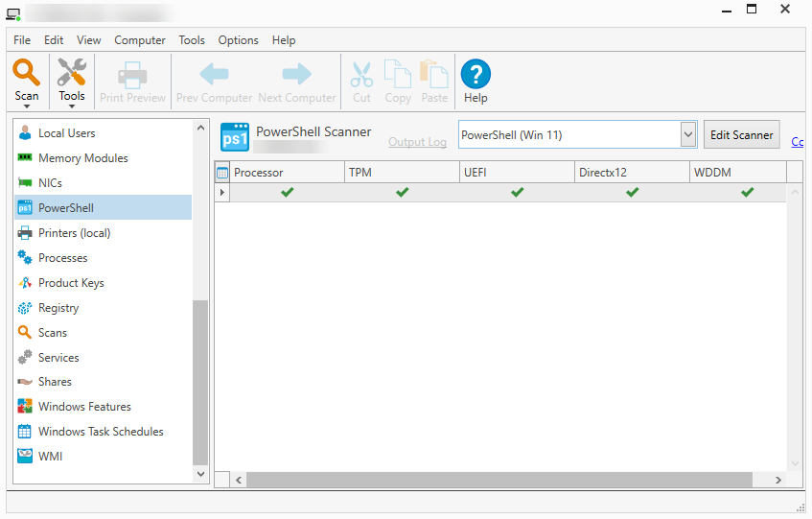Click the Registry cube icon
This screenshot has height=519, width=812.
[25, 308]
